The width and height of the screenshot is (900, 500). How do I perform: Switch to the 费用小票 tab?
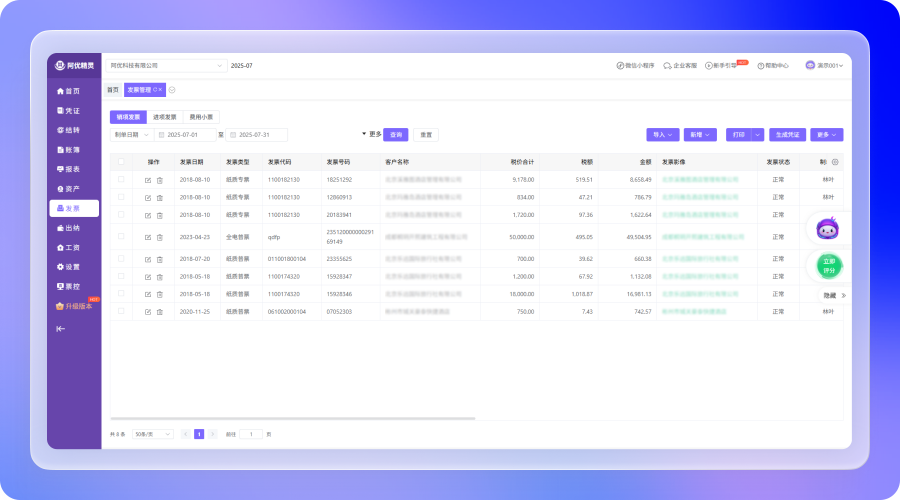[x=203, y=117]
